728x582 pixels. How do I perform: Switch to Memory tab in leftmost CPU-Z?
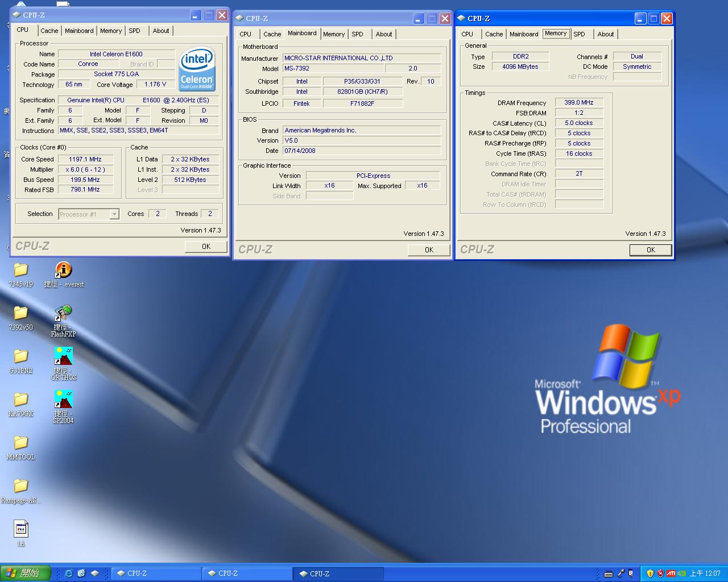(110, 31)
